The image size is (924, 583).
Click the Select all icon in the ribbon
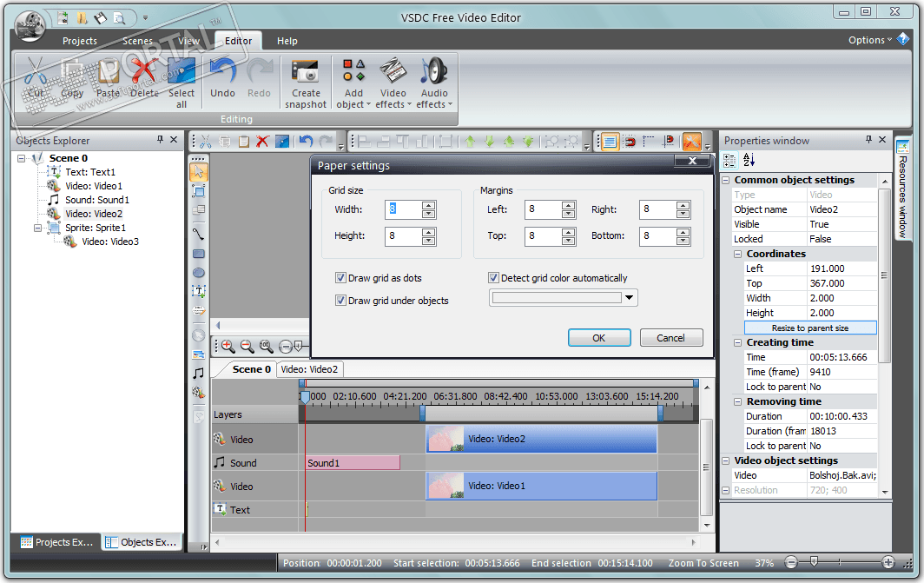[181, 72]
